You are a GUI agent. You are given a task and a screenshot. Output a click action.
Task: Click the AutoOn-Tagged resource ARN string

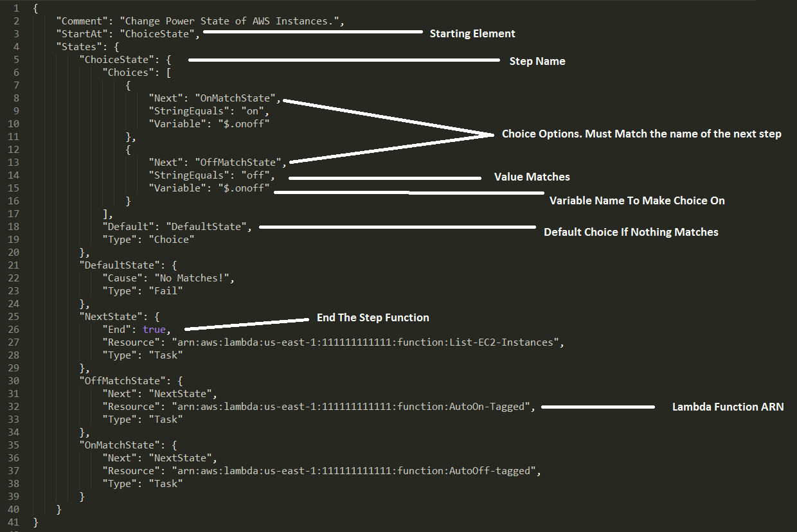352,406
